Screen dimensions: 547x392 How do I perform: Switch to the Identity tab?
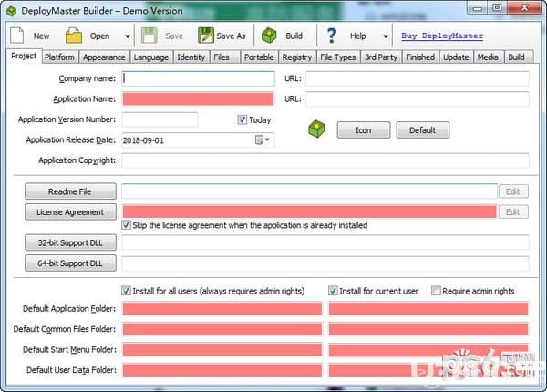[191, 57]
